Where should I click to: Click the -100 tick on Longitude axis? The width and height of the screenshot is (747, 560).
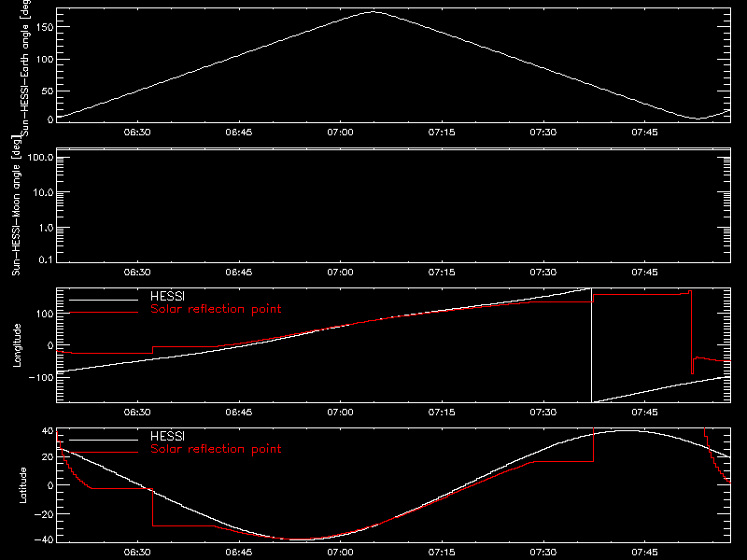pos(41,377)
